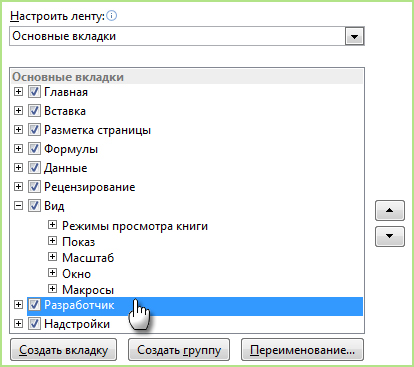Expand the Окно group
The image size is (414, 367).
(x=52, y=273)
